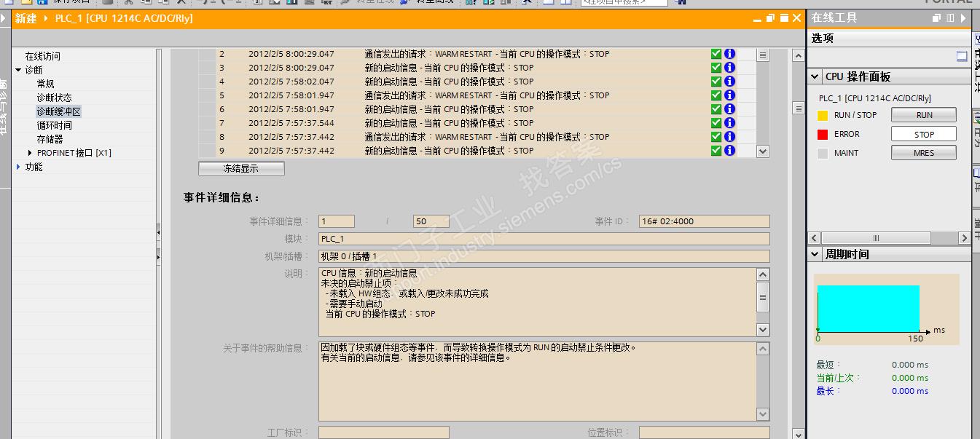The height and width of the screenshot is (439, 980).
Task: Click help info box scroll-up arrow
Action: 763,349
